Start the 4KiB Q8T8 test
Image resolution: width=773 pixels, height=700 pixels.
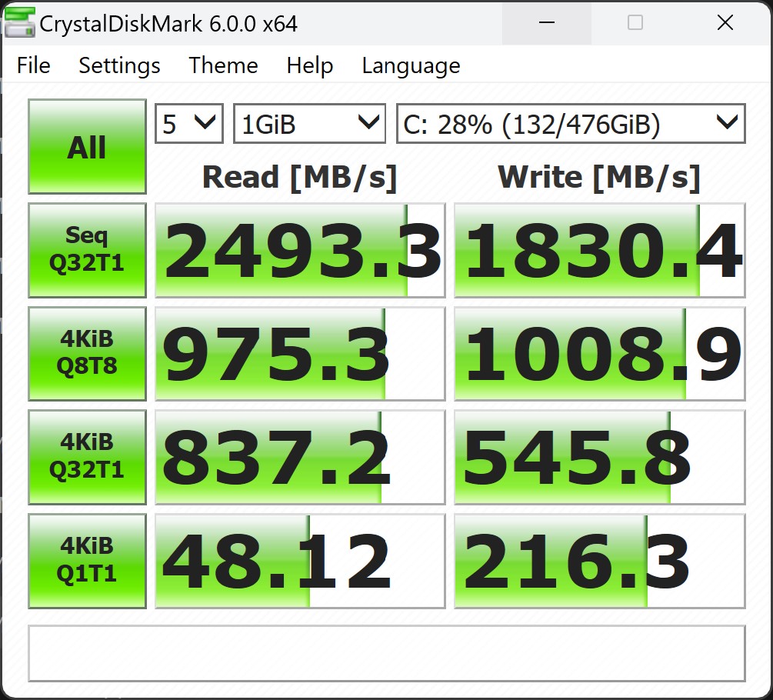coord(87,353)
